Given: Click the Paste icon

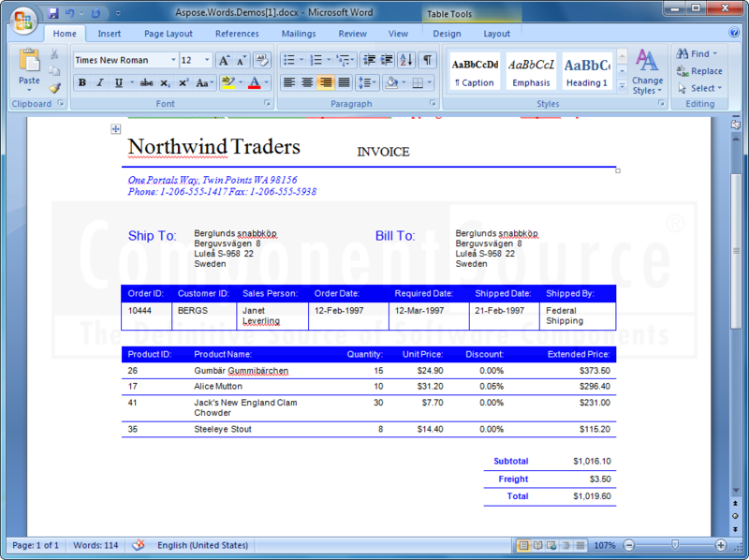Looking at the screenshot, I should 29,61.
